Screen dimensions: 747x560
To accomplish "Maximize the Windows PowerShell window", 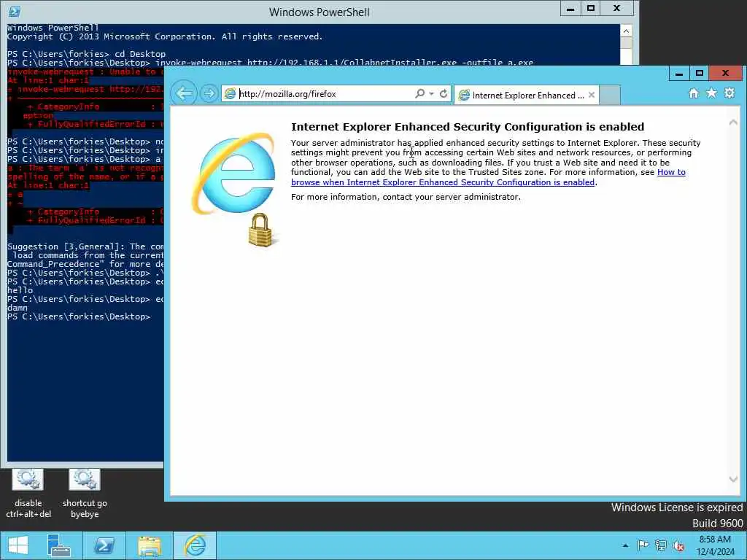I will [591, 9].
